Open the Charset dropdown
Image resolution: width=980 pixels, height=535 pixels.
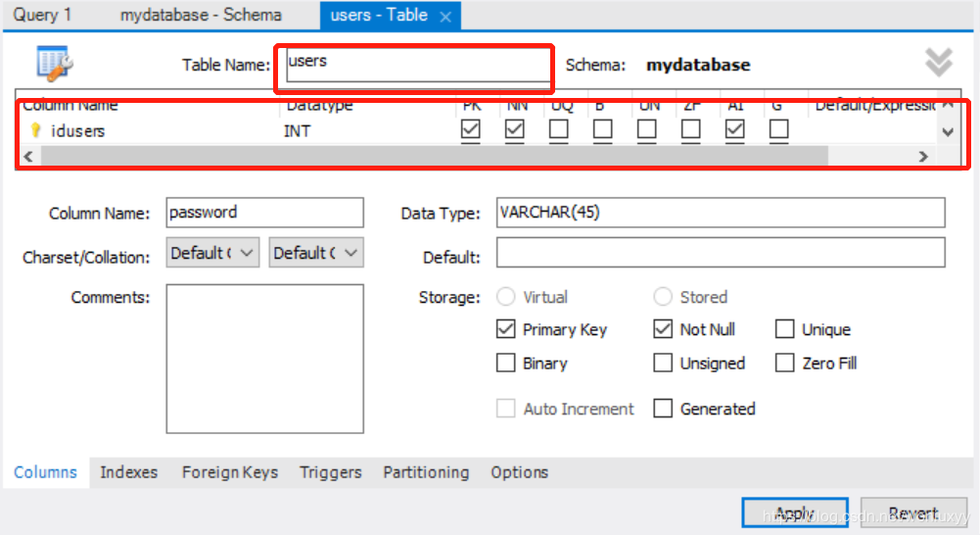212,253
